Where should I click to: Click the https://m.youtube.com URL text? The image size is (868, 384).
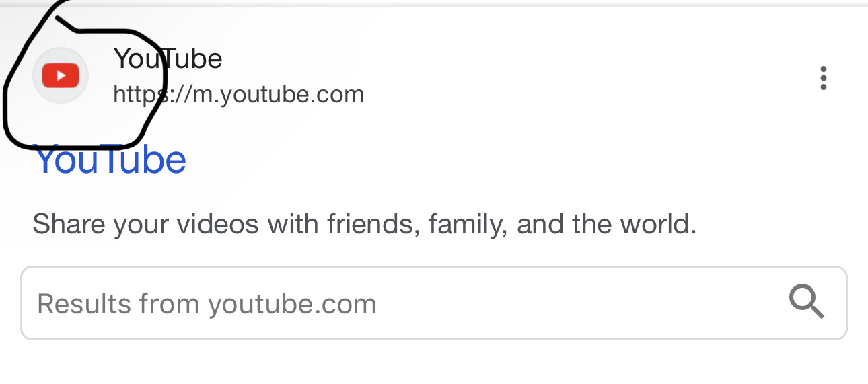238,94
